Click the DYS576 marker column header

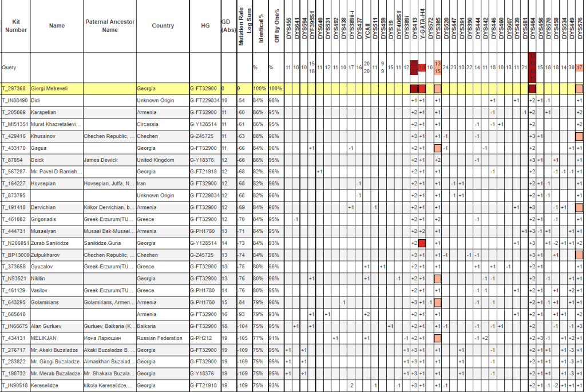pos(580,26)
